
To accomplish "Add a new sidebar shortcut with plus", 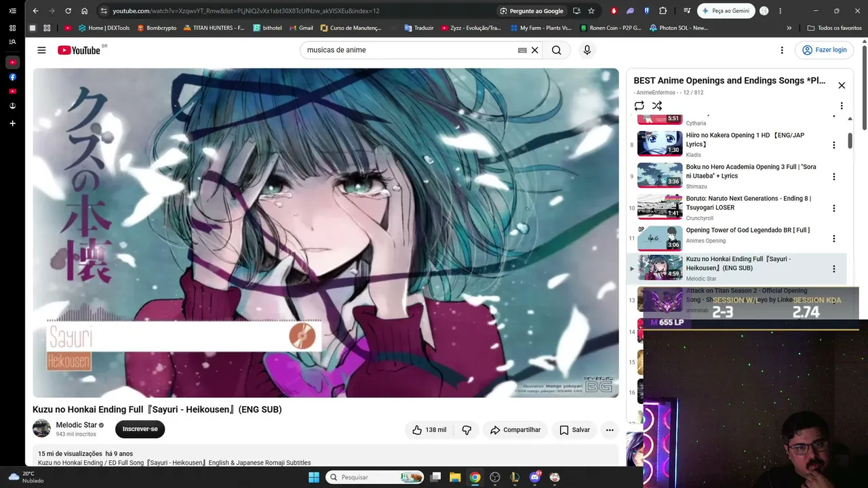I will tap(12, 123).
